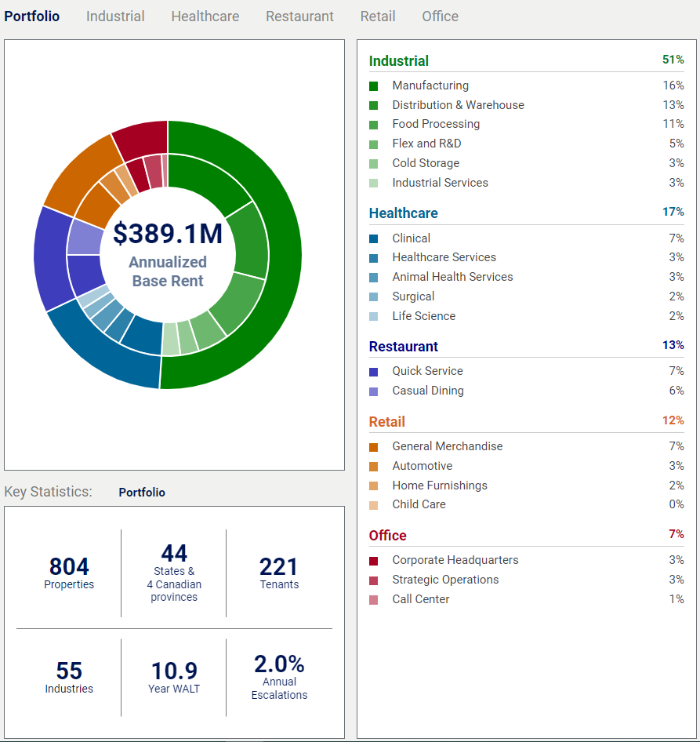
Task: Click the $389.1M Annualized Base Rent center
Action: pos(168,253)
